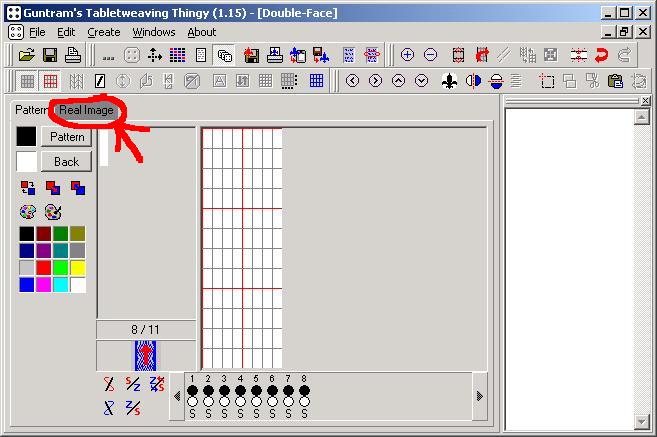This screenshot has height=437, width=657.
Task: Click the red undo arrow icon
Action: [x=601, y=55]
